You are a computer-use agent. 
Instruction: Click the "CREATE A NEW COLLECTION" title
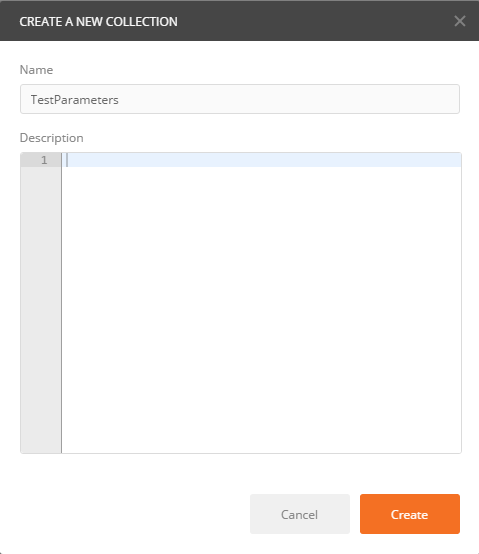pyautogui.click(x=99, y=22)
